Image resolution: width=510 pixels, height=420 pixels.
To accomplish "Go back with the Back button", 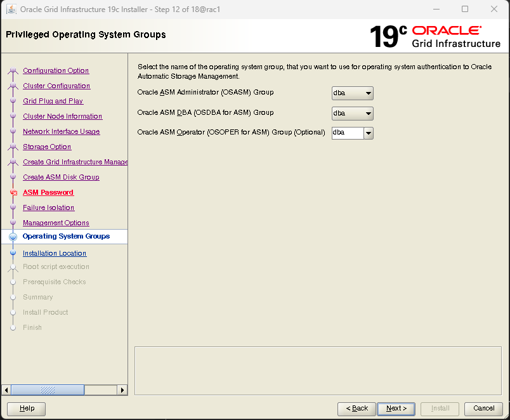I will 356,409.
